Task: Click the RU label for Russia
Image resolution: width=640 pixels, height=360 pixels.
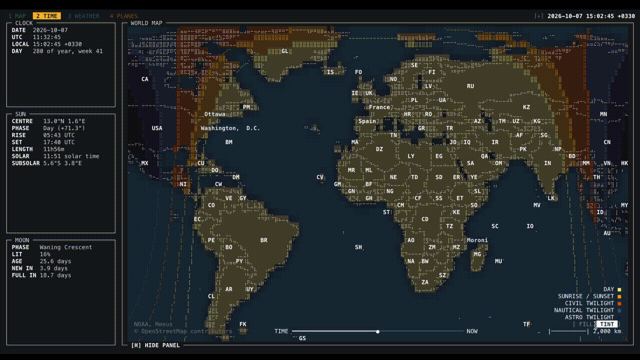Action: click(x=470, y=86)
